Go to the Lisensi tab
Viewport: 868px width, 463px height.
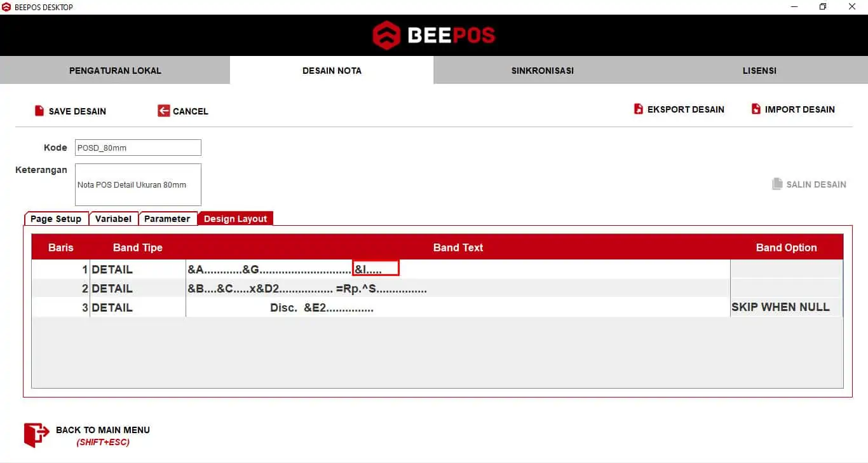[759, 70]
